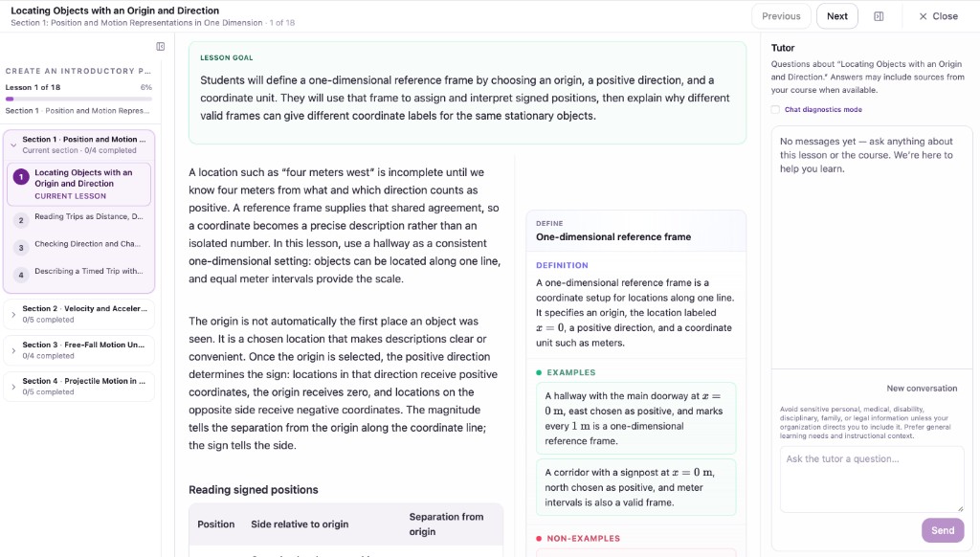
Task: Click Separation from origin column header
Action: pyautogui.click(x=446, y=524)
